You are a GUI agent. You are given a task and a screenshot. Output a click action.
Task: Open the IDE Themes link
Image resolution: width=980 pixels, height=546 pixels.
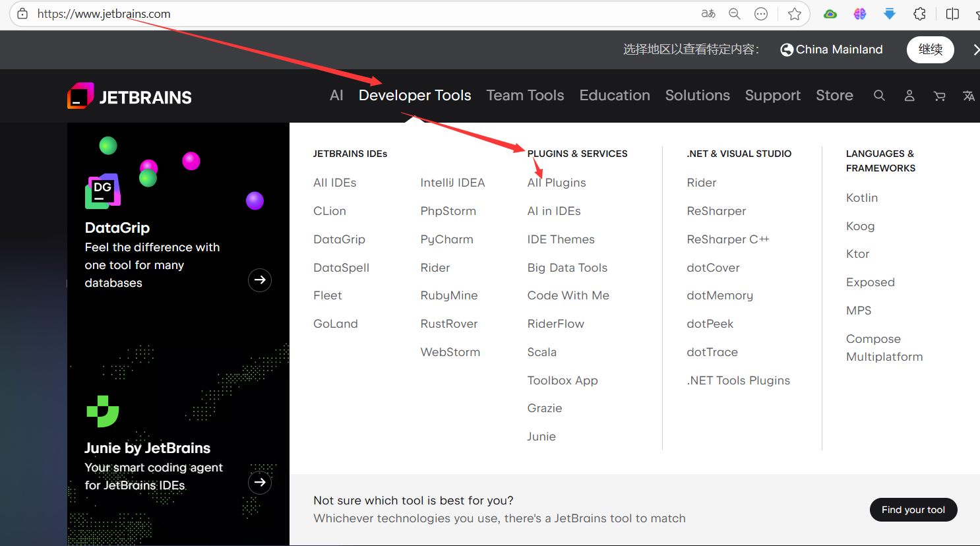[x=561, y=239]
